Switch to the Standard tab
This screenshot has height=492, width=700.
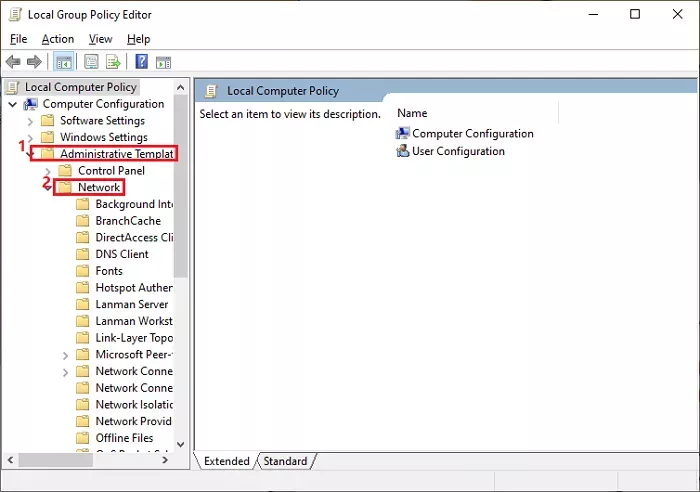[x=285, y=461]
